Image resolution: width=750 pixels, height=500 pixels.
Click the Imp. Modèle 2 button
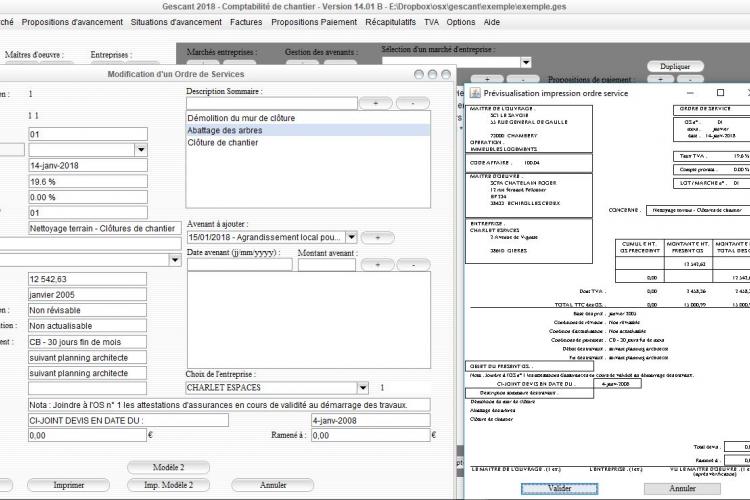[168, 485]
